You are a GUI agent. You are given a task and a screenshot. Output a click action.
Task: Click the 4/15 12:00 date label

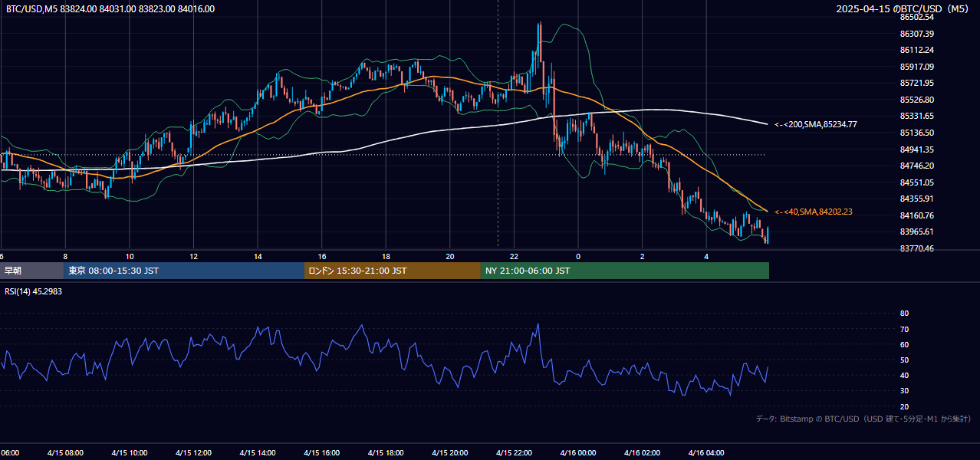pyautogui.click(x=193, y=452)
